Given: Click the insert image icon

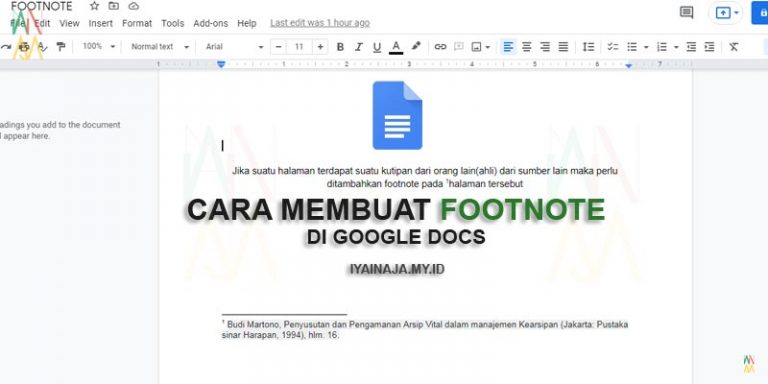Looking at the screenshot, I should 476,47.
